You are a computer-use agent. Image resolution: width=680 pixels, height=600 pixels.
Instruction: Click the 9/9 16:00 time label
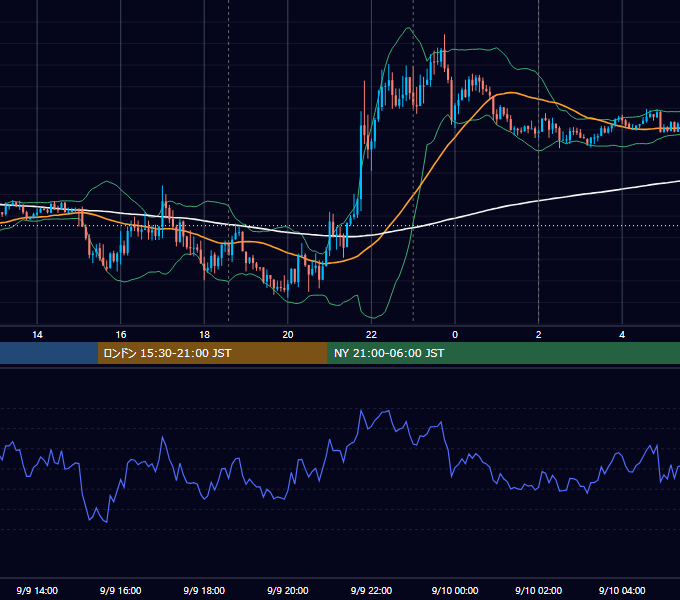coord(121,590)
